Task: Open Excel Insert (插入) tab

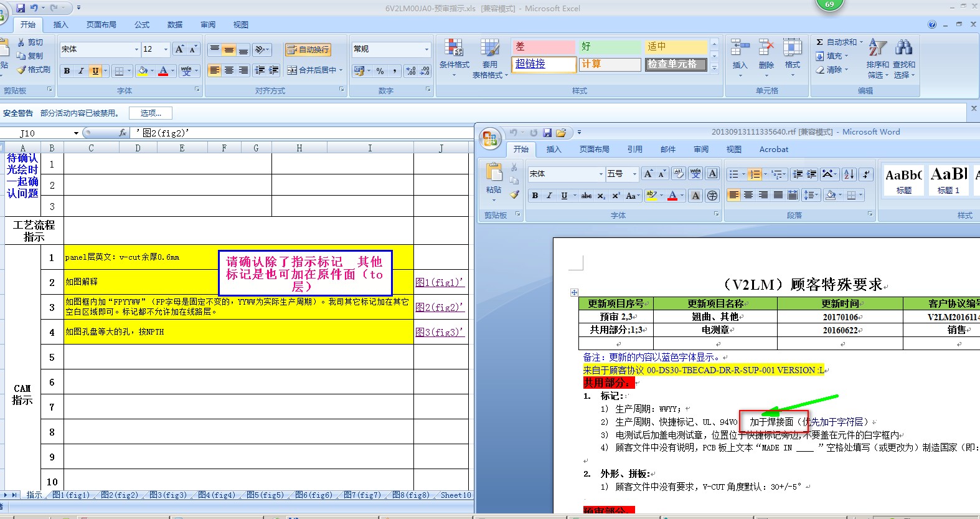Action: (x=60, y=25)
